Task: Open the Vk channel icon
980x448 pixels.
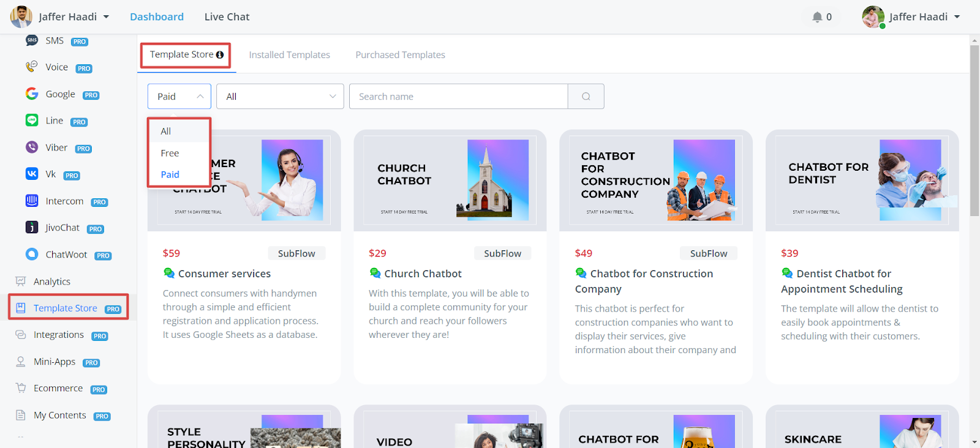Action: pos(32,174)
